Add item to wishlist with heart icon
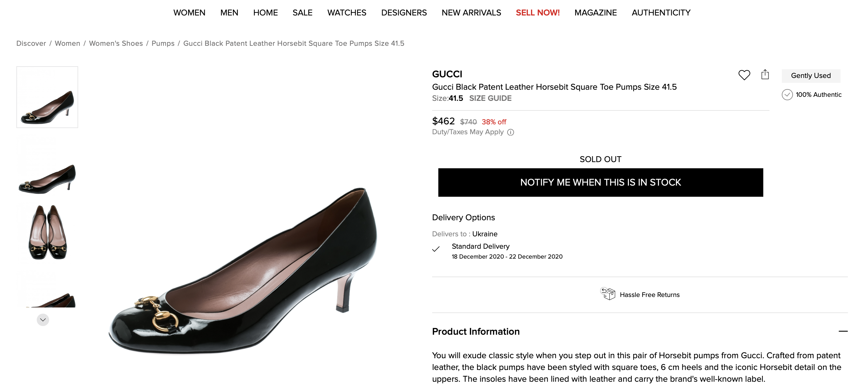The image size is (868, 391). pyautogui.click(x=744, y=75)
